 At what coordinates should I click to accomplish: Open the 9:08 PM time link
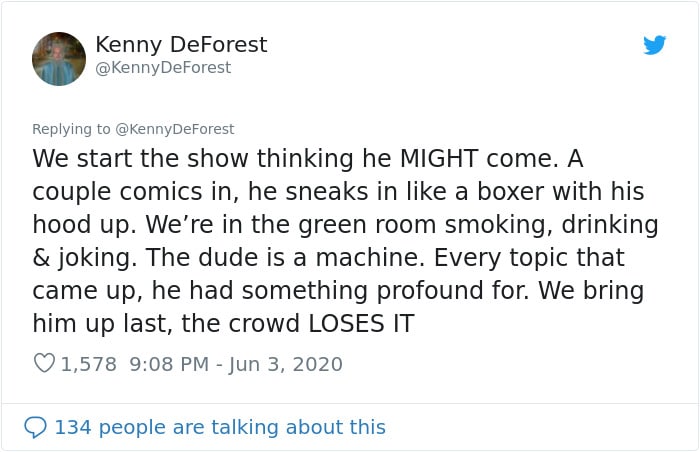pos(169,364)
